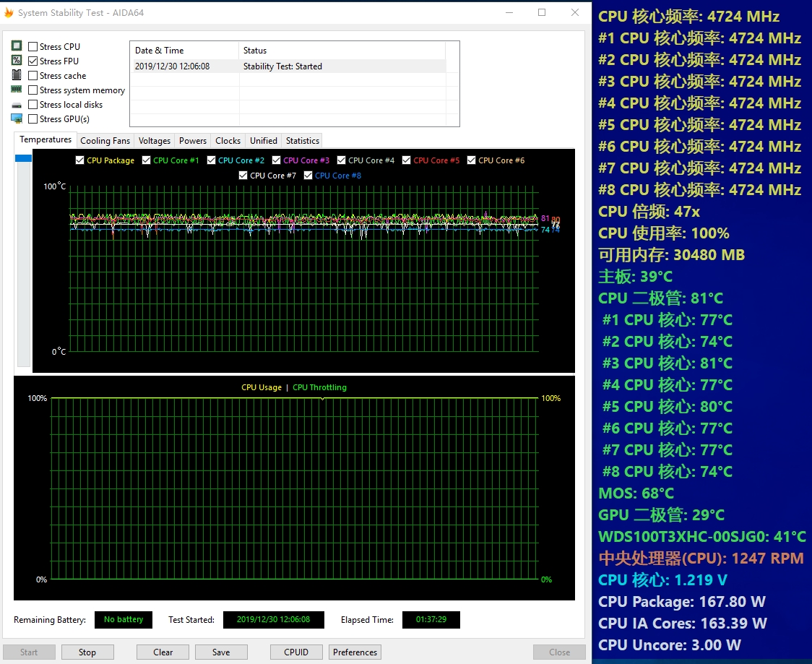Click the AIDA64 flame icon in title bar

pyautogui.click(x=9, y=12)
